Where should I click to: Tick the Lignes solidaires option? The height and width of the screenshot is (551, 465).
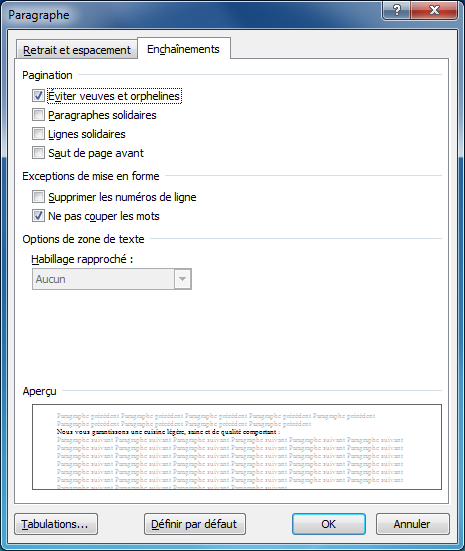(x=38, y=134)
